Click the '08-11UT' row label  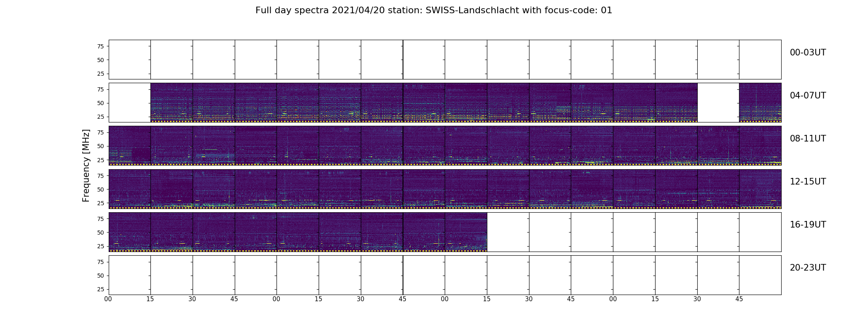(808, 139)
